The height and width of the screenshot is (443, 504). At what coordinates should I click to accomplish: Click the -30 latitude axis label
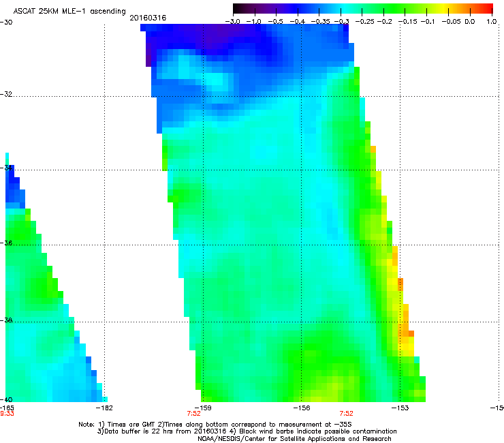(6, 22)
